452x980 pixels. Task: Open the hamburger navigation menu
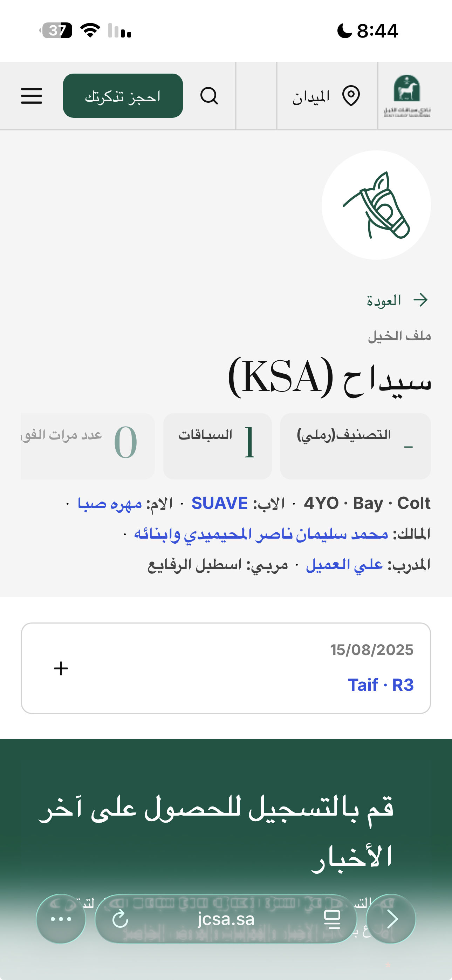tap(32, 95)
